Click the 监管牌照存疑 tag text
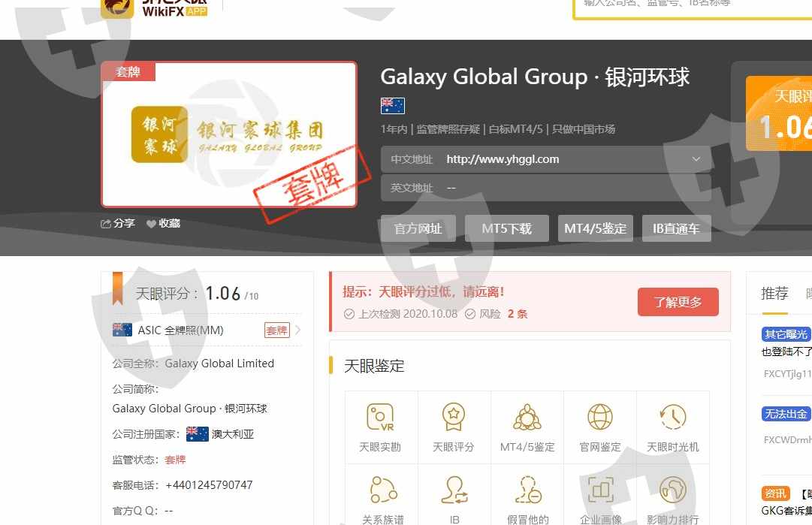Screen dimensions: 812x525 pos(448,129)
